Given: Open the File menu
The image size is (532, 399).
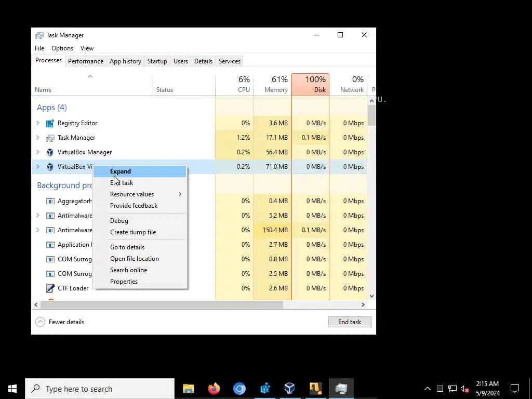Looking at the screenshot, I should tap(39, 48).
